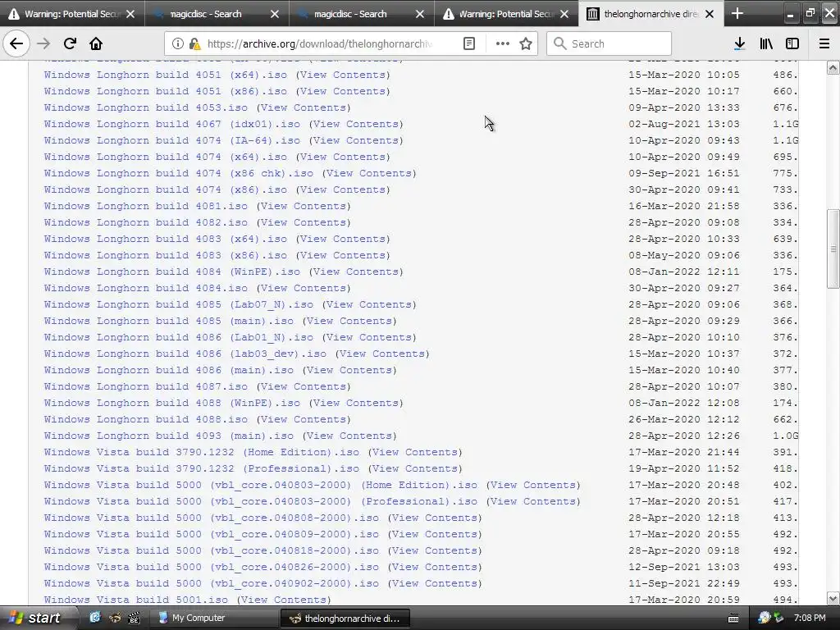Open Vista build 3790.1232 (Home Edition).iso

(x=202, y=452)
